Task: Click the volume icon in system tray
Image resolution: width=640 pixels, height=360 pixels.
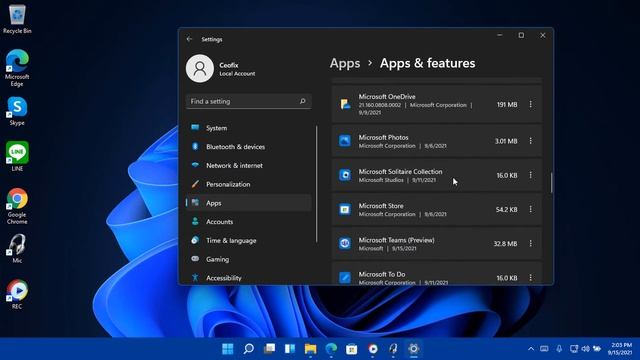Action: [585, 349]
